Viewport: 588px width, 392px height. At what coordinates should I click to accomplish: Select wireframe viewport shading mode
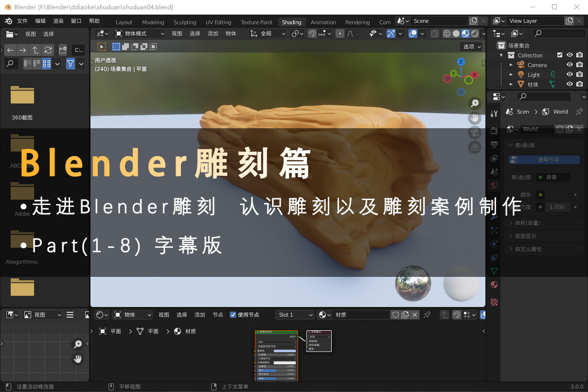[x=446, y=34]
